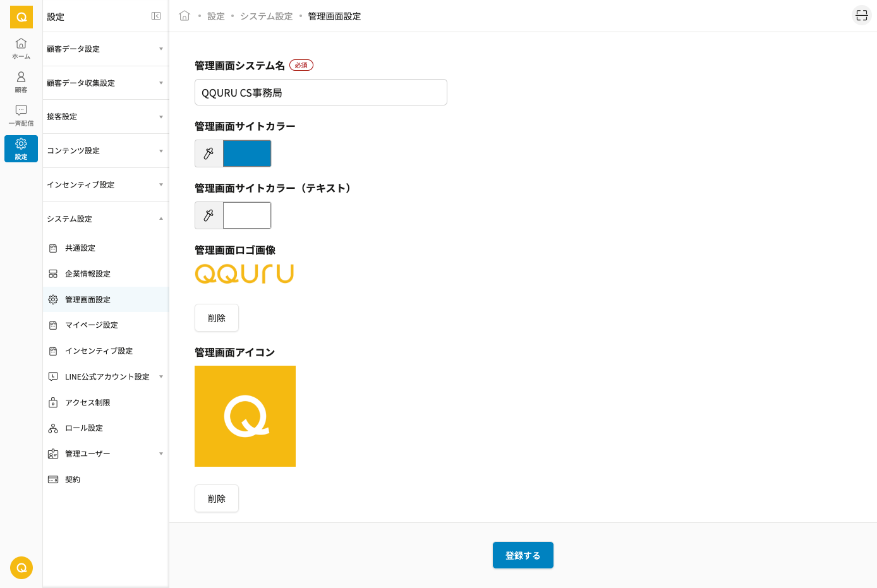Click the round Q avatar at bottom left

pos(21,568)
